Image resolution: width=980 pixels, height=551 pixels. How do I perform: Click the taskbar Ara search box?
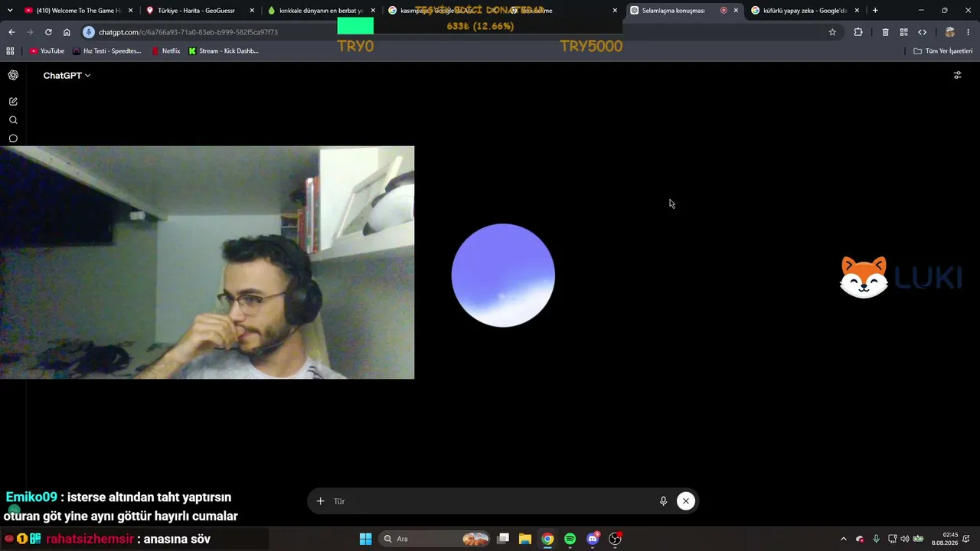(435, 539)
